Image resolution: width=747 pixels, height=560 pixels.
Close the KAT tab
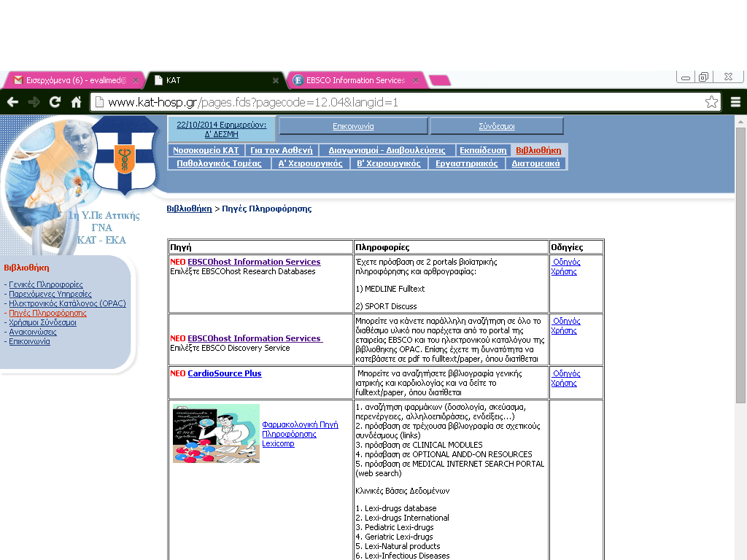275,80
